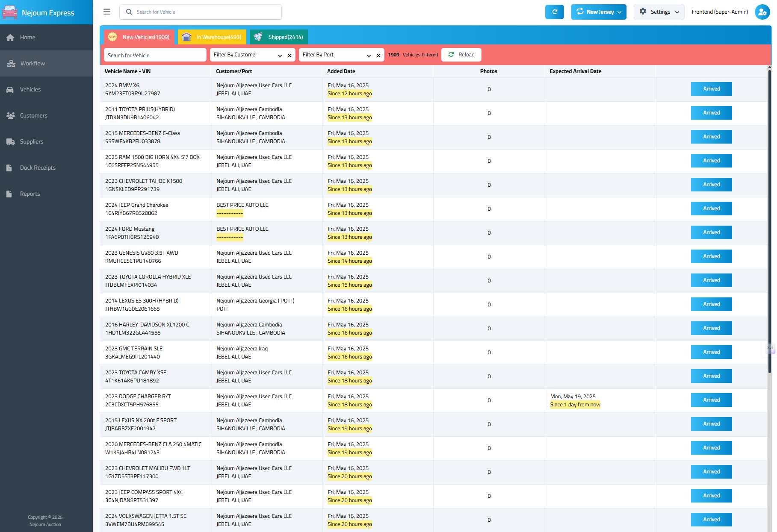Click Frontend (Super-Admin) user label
This screenshot has width=777, height=532.
click(720, 12)
